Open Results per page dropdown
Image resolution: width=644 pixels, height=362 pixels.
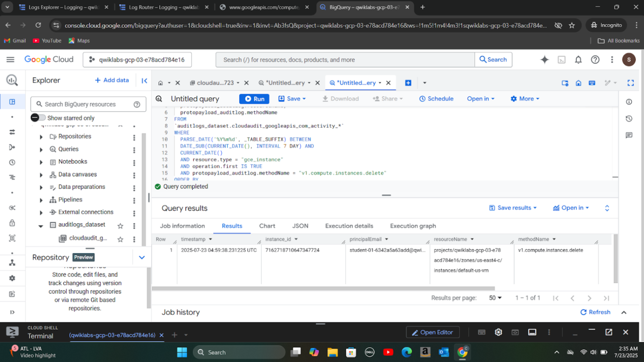[495, 298]
